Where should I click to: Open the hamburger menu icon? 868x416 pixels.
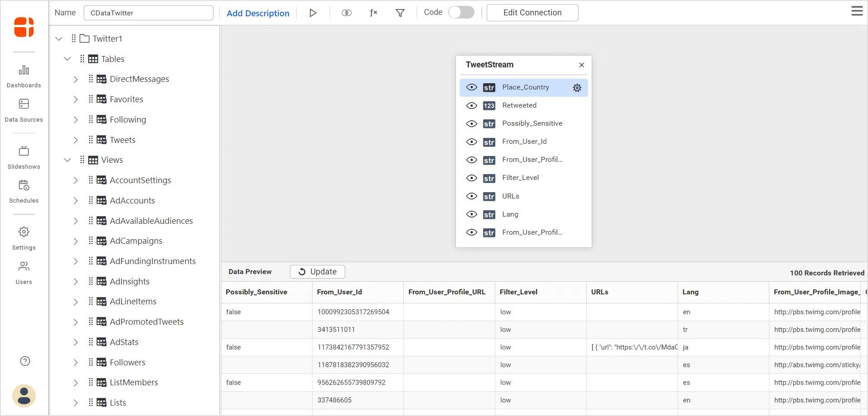tap(857, 11)
